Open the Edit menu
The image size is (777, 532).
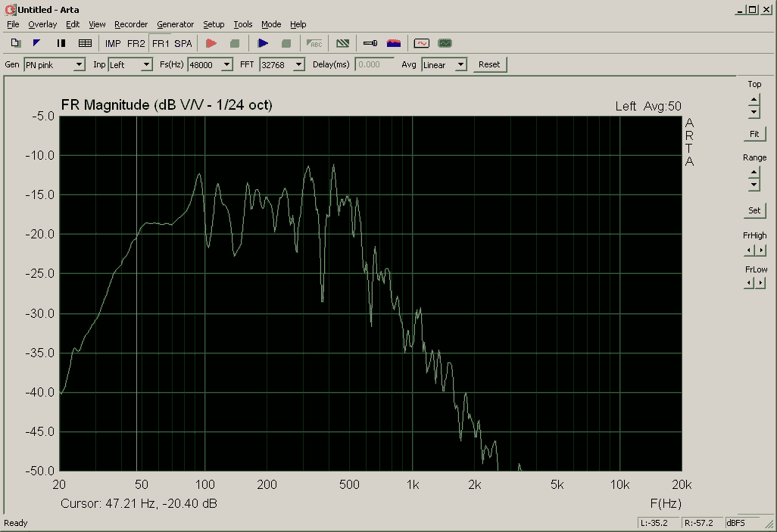tap(73, 24)
